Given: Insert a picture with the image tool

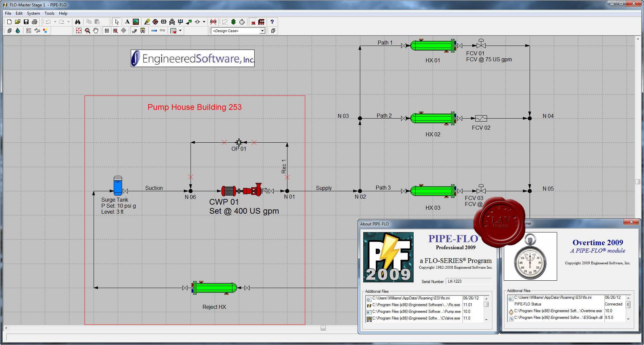Looking at the screenshot, I should 136,22.
